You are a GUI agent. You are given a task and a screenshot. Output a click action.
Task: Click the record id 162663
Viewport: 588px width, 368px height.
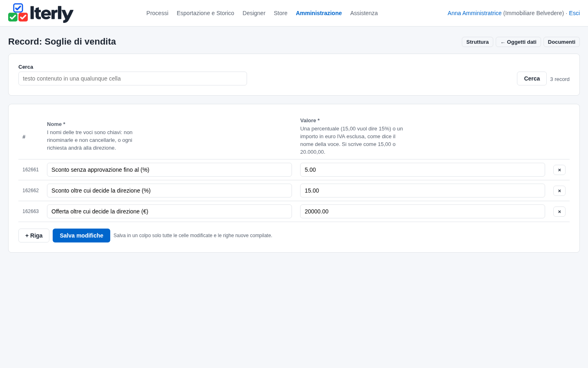pos(31,211)
